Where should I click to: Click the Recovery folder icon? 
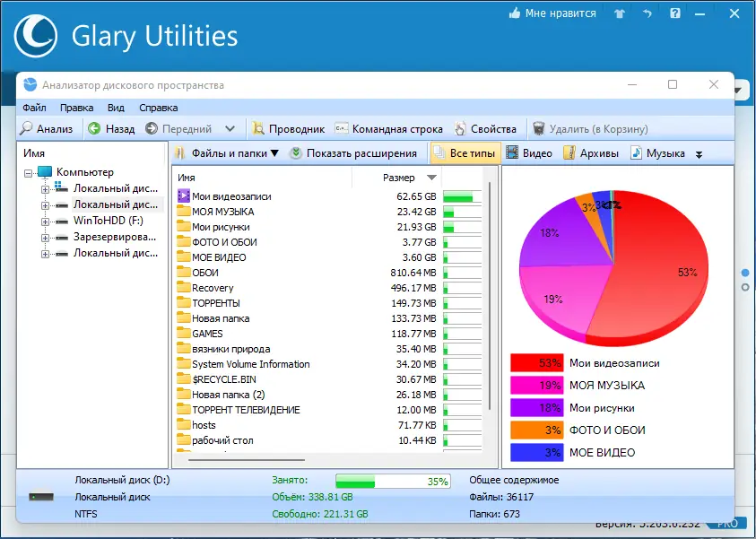184,287
